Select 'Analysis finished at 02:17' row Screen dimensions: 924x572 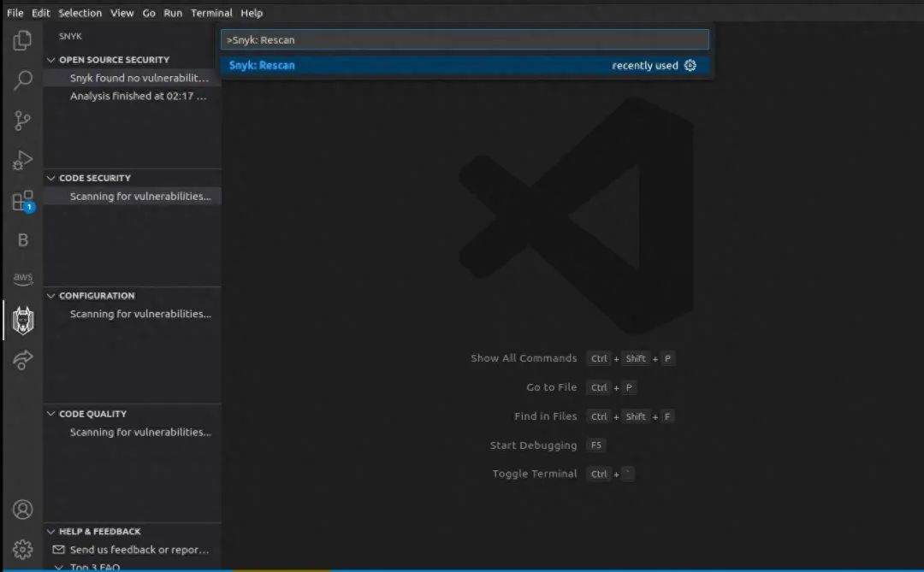coord(133,96)
